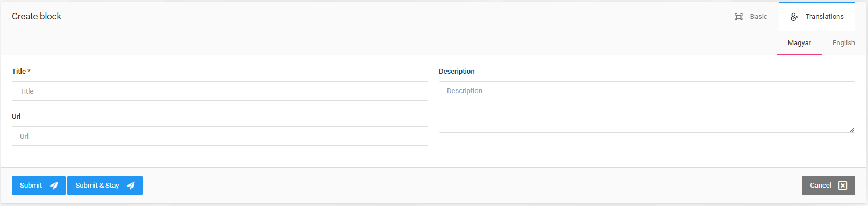
Task: Click the Url field label
Action: tap(16, 117)
